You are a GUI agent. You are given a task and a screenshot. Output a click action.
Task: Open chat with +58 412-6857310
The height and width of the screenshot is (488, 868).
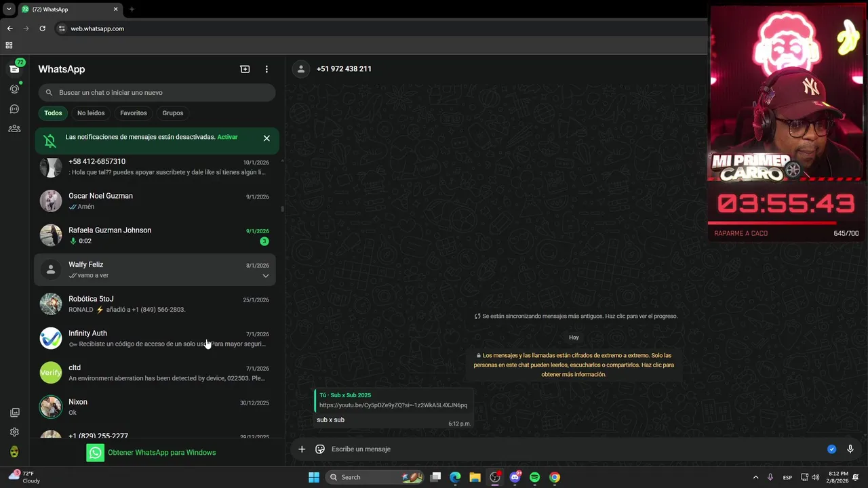(155, 167)
